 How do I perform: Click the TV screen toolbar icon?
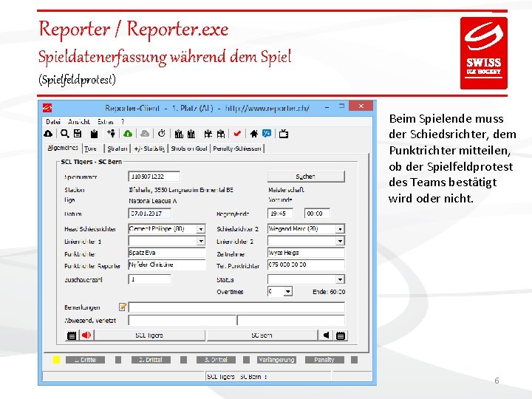(284, 134)
